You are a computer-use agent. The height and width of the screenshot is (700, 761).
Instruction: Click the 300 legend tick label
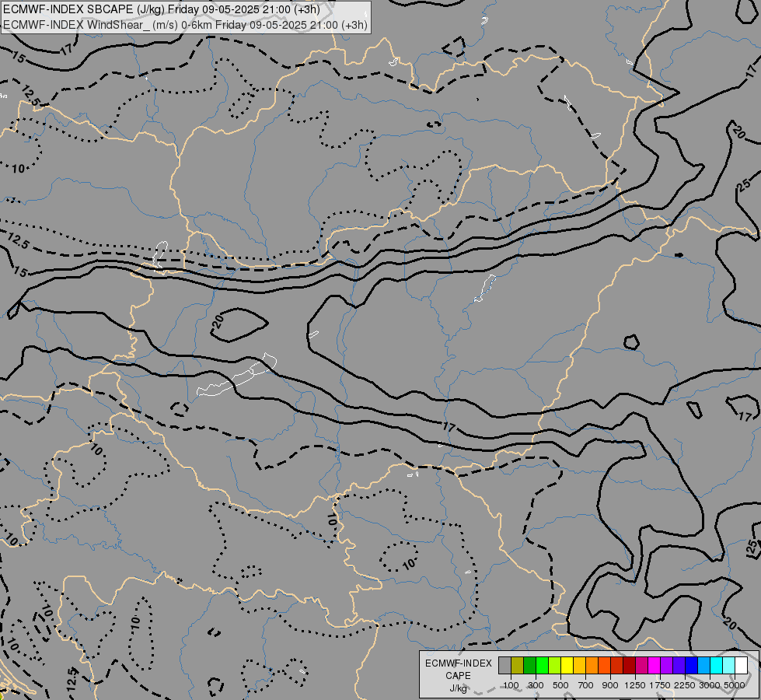(536, 685)
